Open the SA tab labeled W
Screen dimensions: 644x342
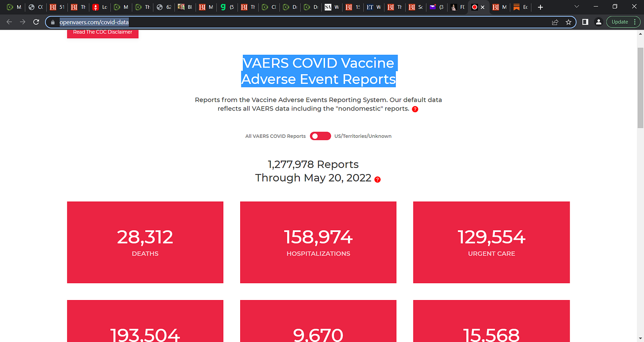333,8
